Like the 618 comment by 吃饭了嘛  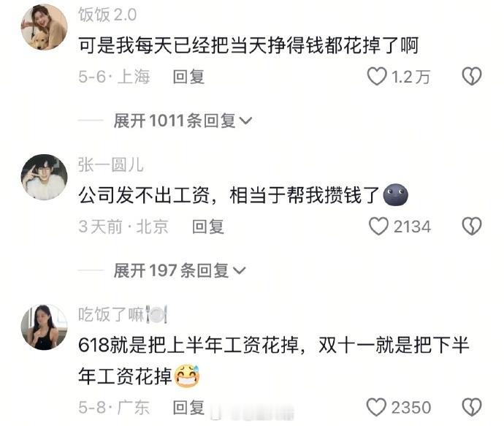376,407
